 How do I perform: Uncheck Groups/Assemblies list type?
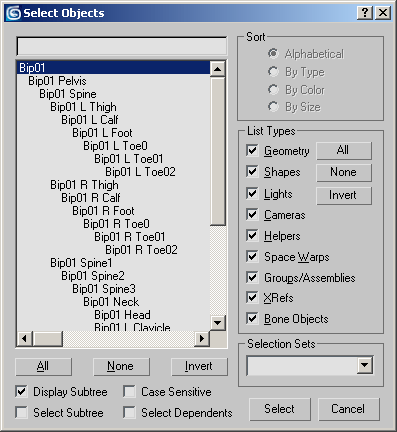[253, 278]
